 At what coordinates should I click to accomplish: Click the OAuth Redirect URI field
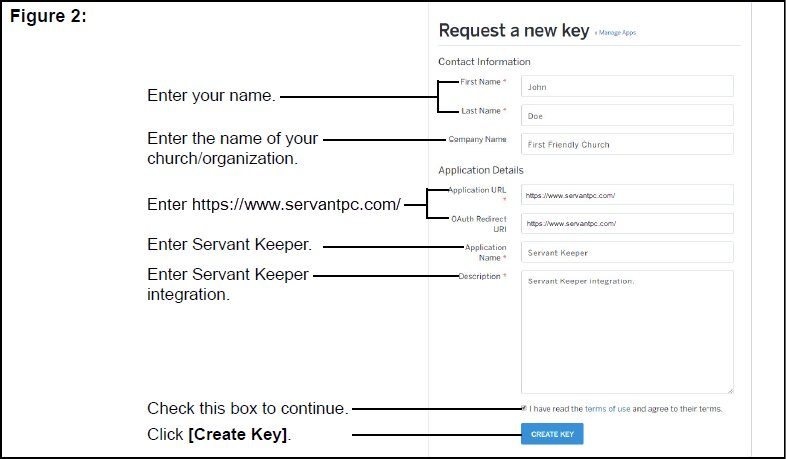tap(627, 223)
